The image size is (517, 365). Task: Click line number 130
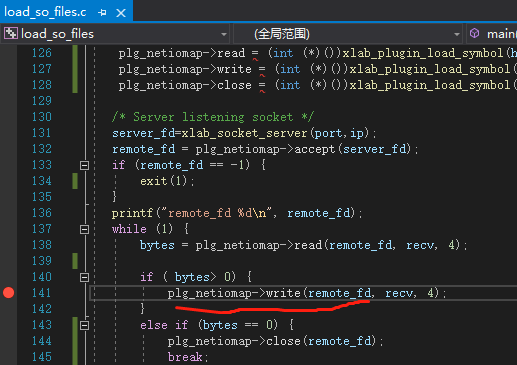[42, 117]
